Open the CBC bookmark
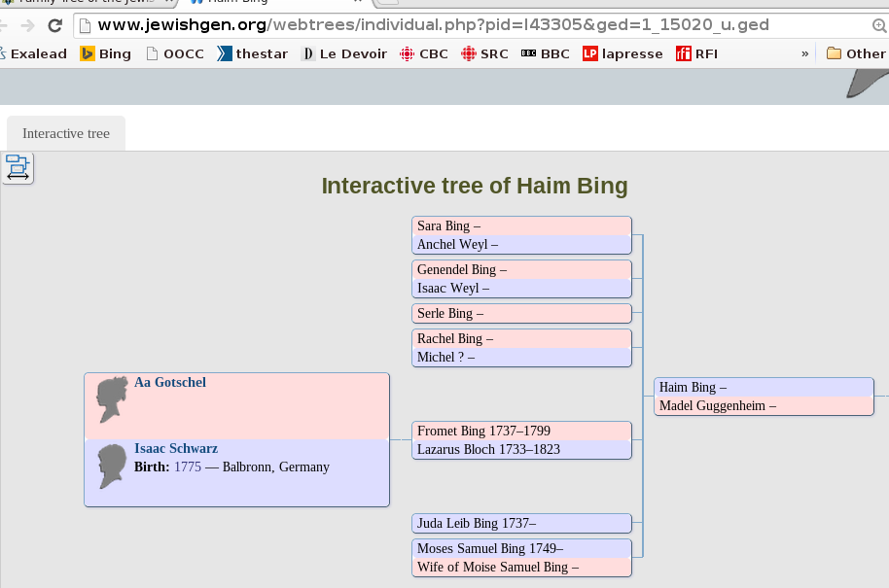Viewport: 889px width, 588px height. point(424,53)
